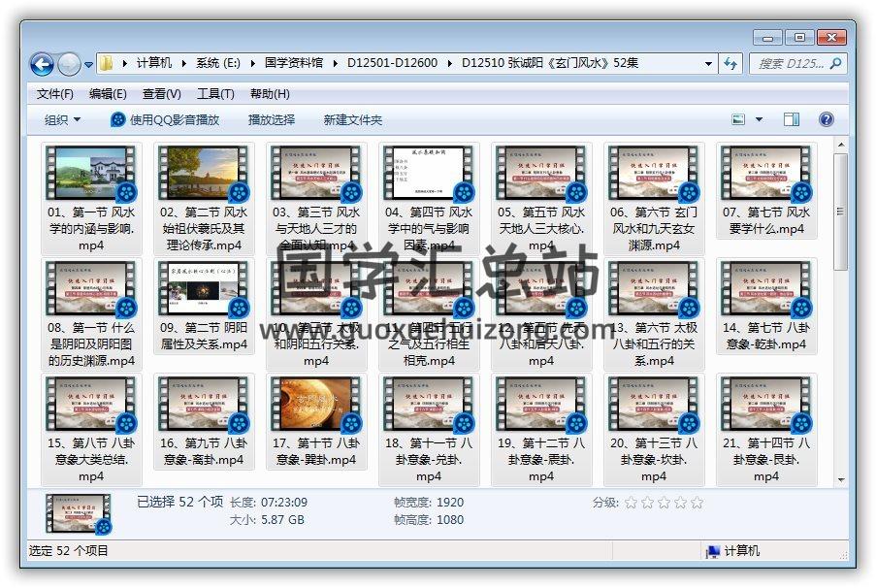Set rating using the first star
Image resolution: width=876 pixels, height=588 pixels.
tap(631, 503)
